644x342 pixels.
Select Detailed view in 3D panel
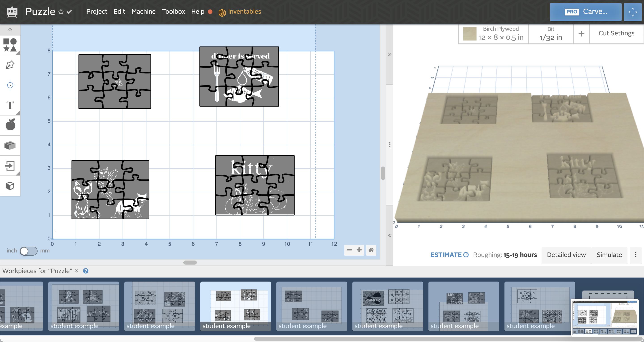point(566,254)
